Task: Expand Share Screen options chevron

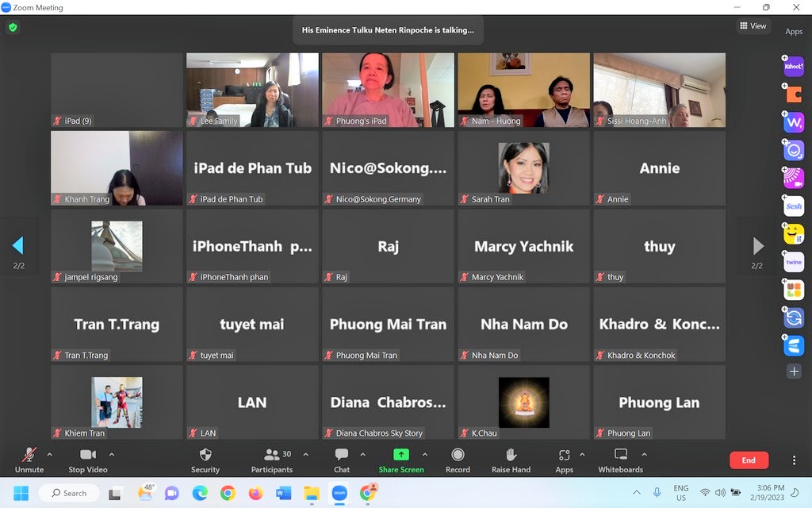Action: pos(425,455)
